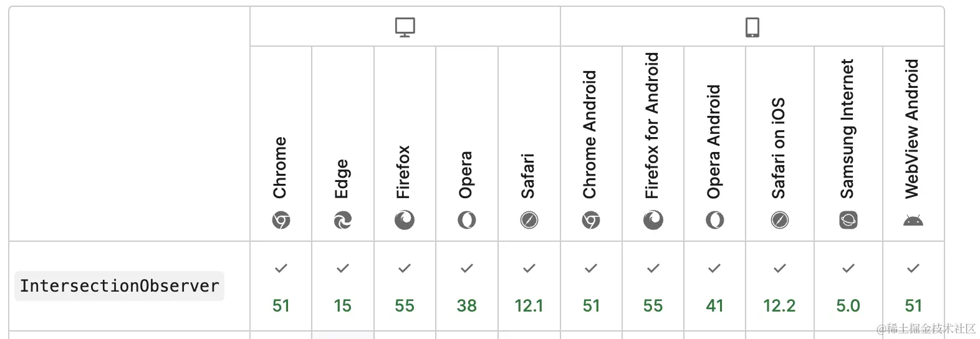Open Samsung Internet 5.0 support details
Viewport: 980px width, 339px height.
pos(848,287)
